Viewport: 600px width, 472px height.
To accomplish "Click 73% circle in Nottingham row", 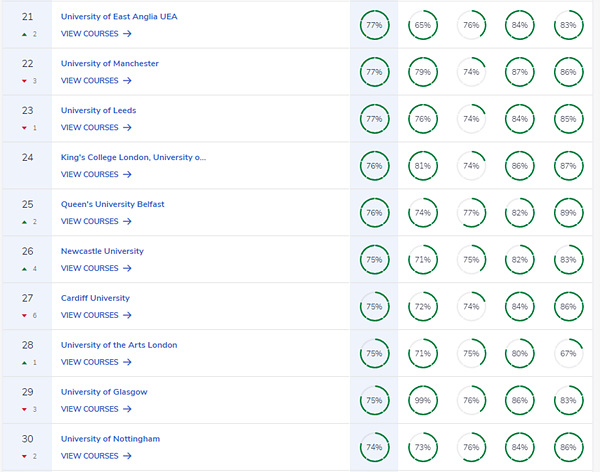I will [423, 447].
